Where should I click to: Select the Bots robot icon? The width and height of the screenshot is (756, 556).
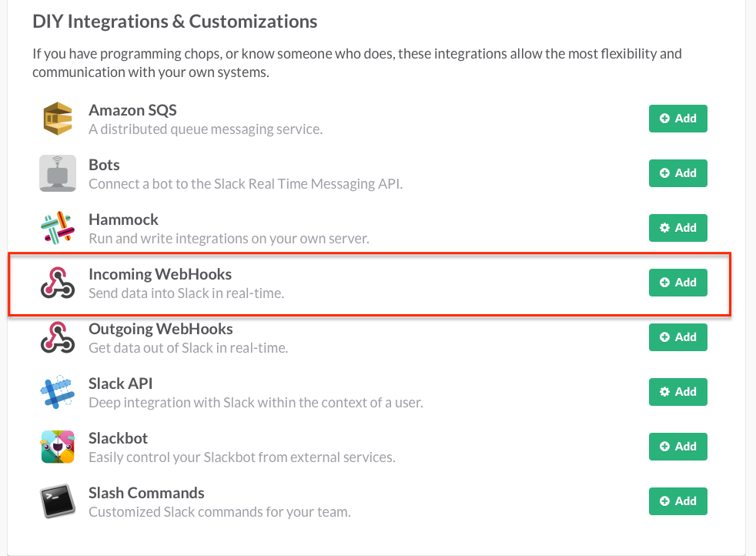57,172
